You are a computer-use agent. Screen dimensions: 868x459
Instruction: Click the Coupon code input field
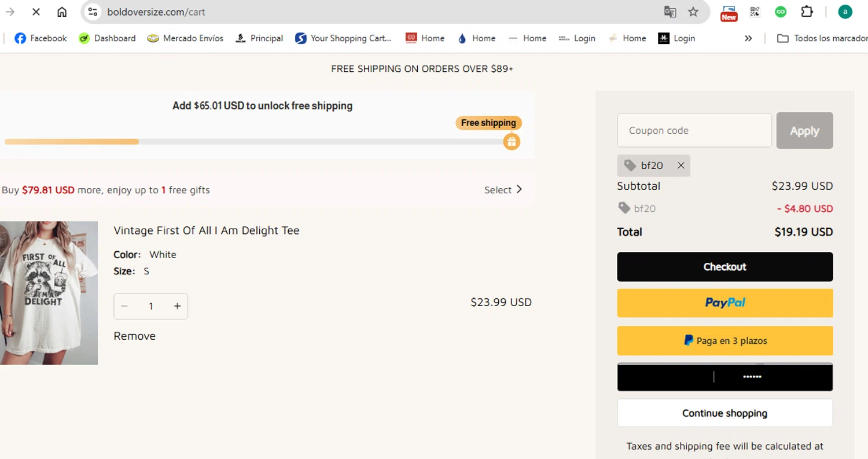point(694,130)
